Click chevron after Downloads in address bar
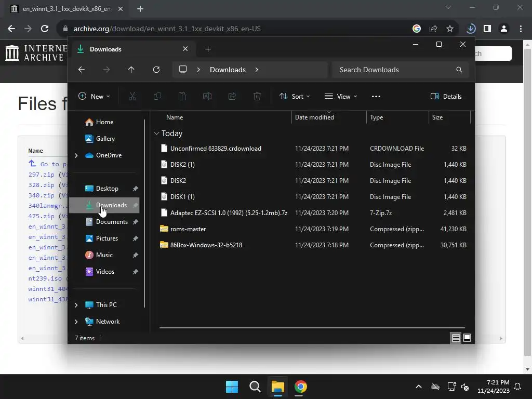The image size is (532, 399). [257, 70]
